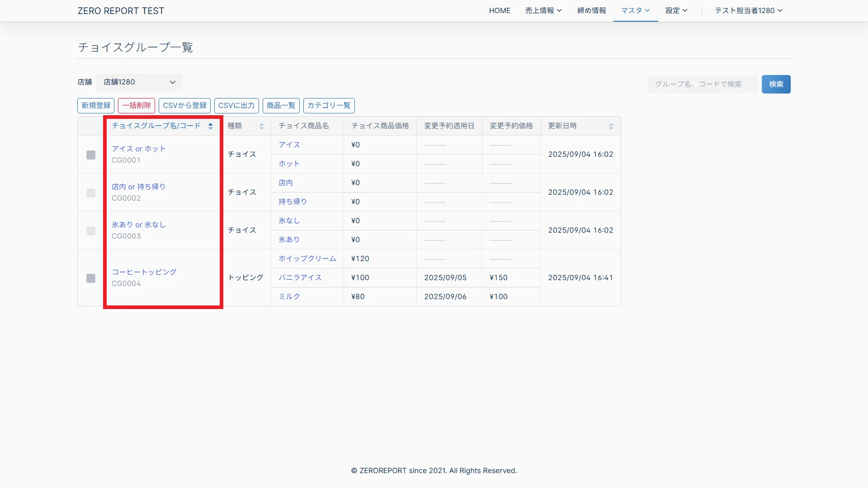Select the コーヒートッピング row checkbox
The width and height of the screenshot is (868, 488).
[91, 278]
